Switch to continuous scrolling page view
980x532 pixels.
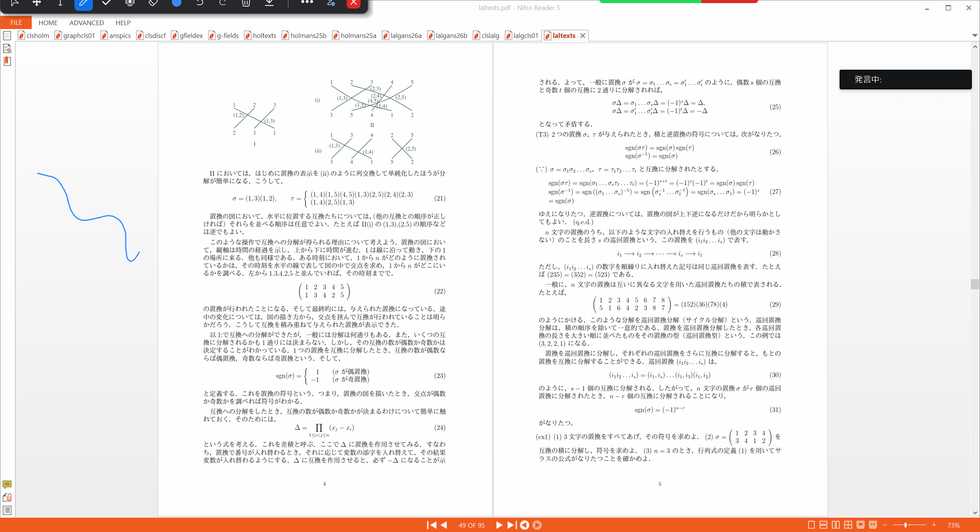[823, 525]
